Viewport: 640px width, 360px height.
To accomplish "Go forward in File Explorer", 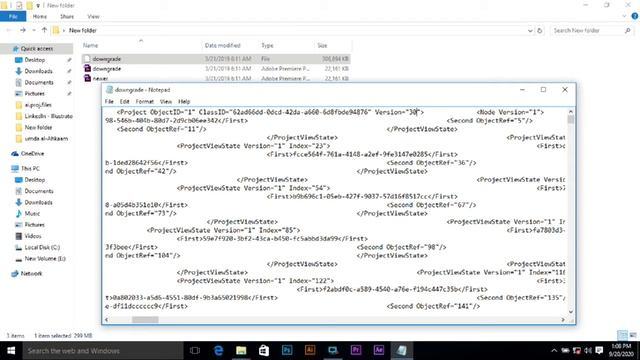I will coord(23,30).
